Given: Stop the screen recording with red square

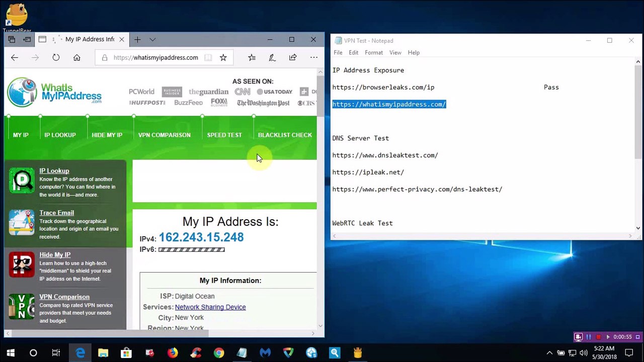Looking at the screenshot, I should pyautogui.click(x=598, y=337).
